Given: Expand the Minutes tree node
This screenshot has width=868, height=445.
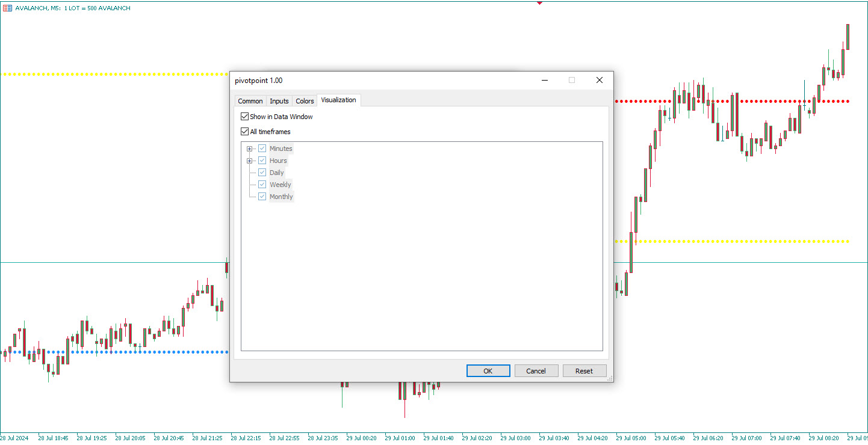Looking at the screenshot, I should point(249,149).
